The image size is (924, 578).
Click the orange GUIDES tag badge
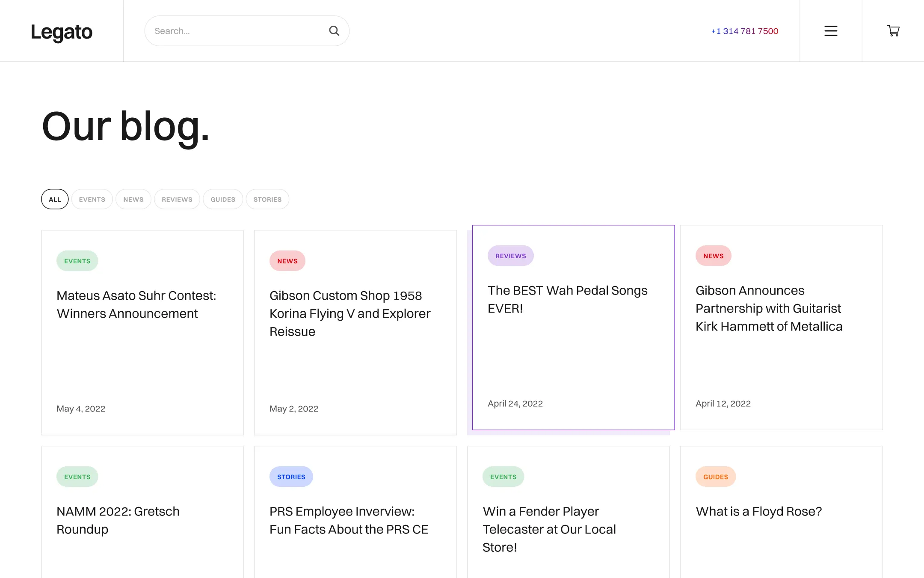[x=715, y=477]
